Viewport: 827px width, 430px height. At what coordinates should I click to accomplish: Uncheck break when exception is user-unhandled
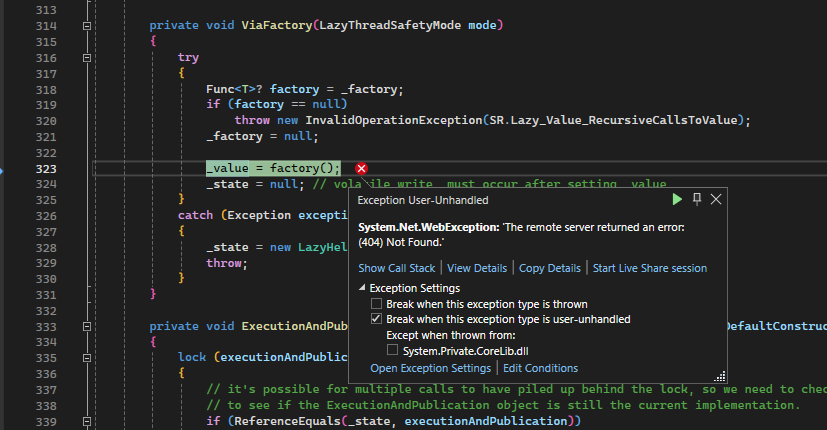click(376, 319)
